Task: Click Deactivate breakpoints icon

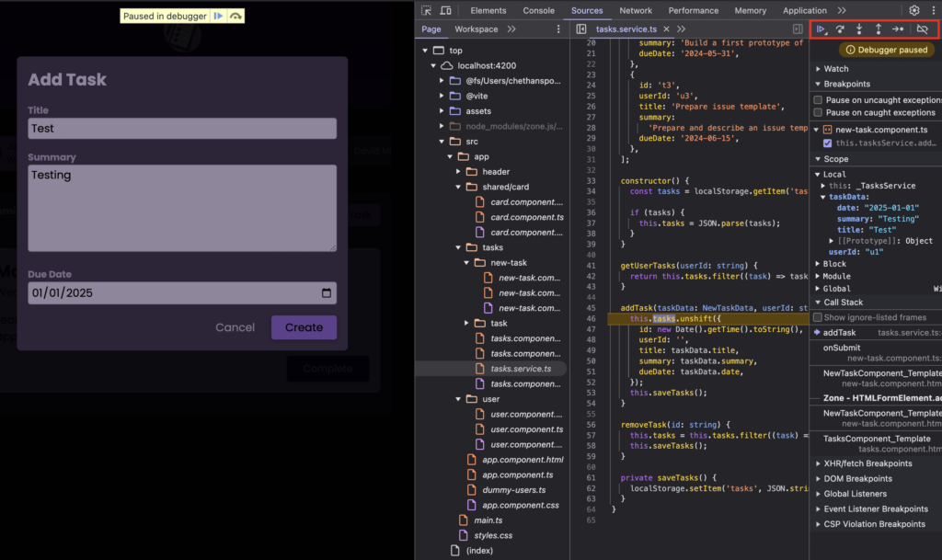Action: click(x=923, y=29)
